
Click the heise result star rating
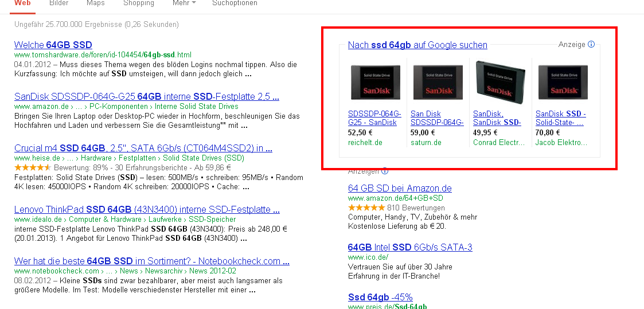point(33,167)
